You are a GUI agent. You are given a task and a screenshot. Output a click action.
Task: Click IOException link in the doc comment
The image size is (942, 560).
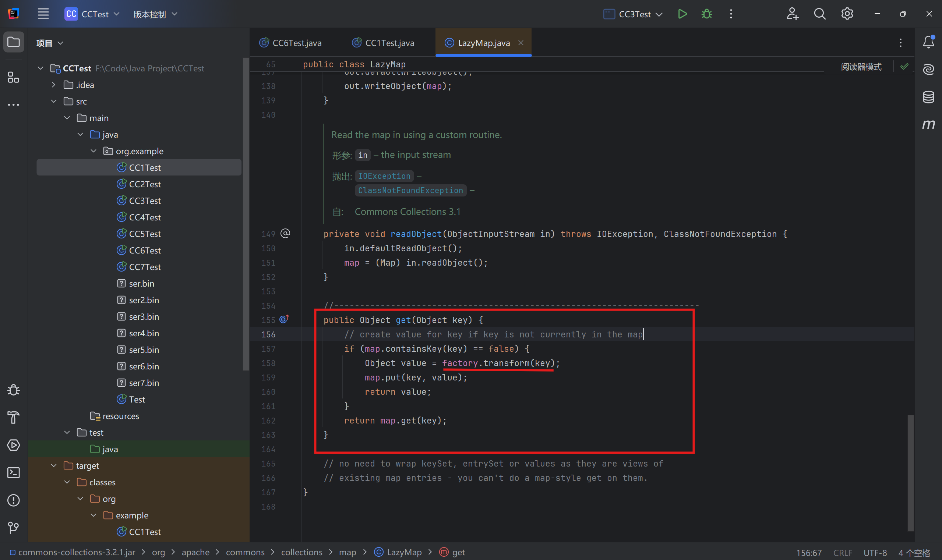(x=384, y=176)
